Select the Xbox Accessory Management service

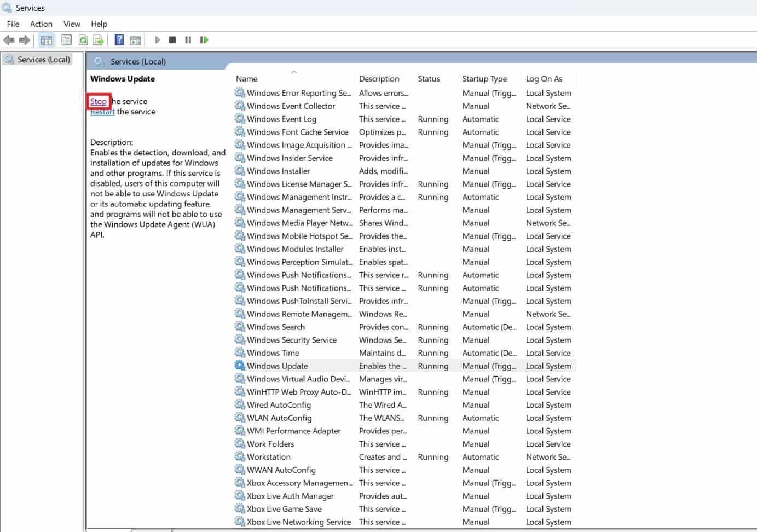click(405, 483)
